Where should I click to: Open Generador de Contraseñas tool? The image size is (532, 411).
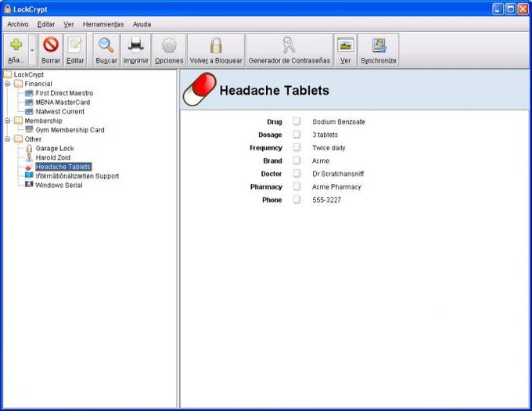tap(289, 50)
